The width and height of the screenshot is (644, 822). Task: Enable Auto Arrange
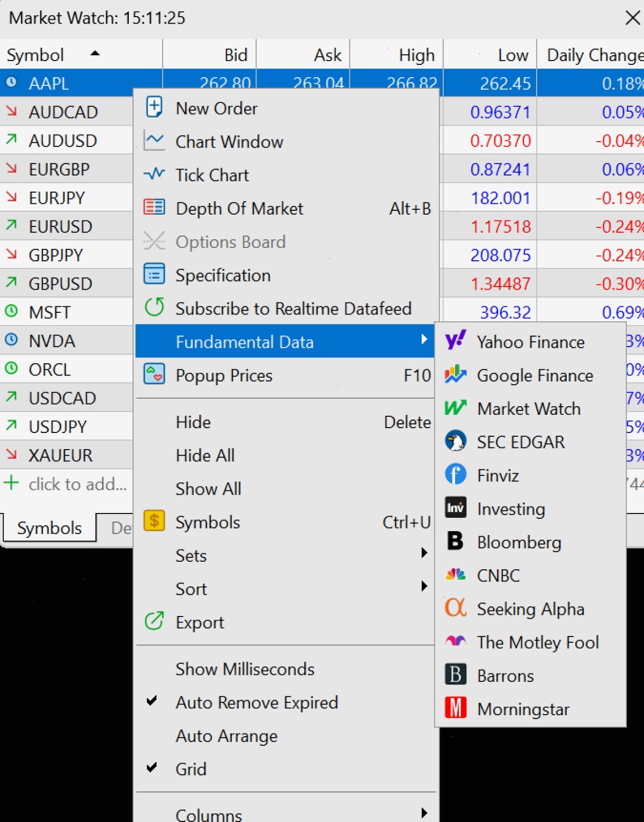point(286,736)
